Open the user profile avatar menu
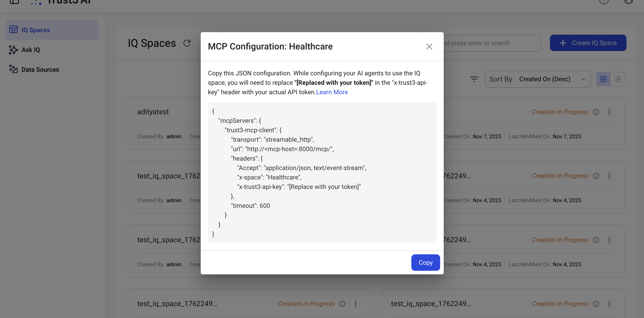 click(629, 2)
